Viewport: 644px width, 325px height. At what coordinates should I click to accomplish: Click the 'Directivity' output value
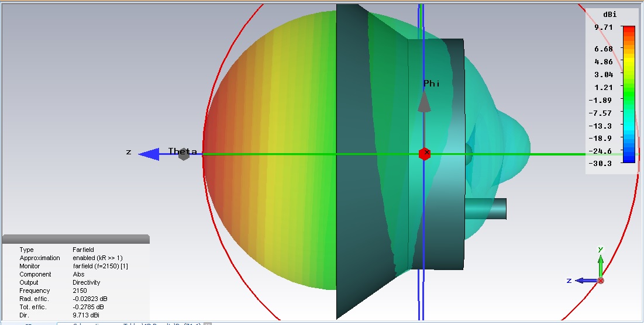click(86, 282)
